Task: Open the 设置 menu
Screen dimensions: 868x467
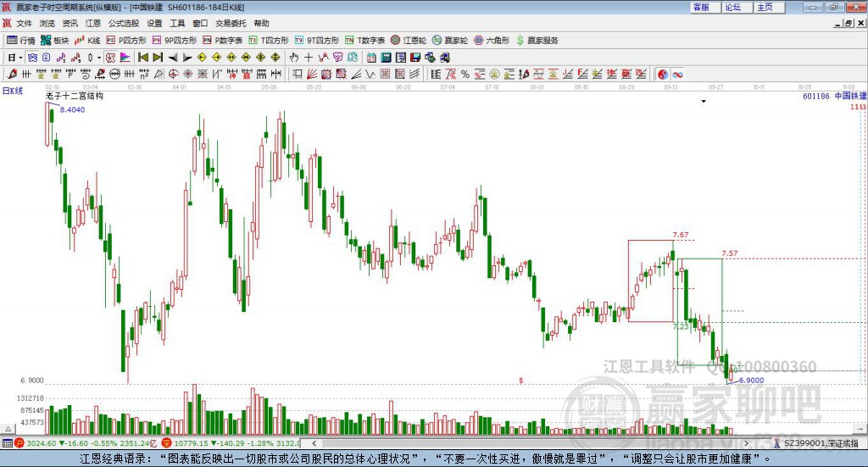Action: 154,23
